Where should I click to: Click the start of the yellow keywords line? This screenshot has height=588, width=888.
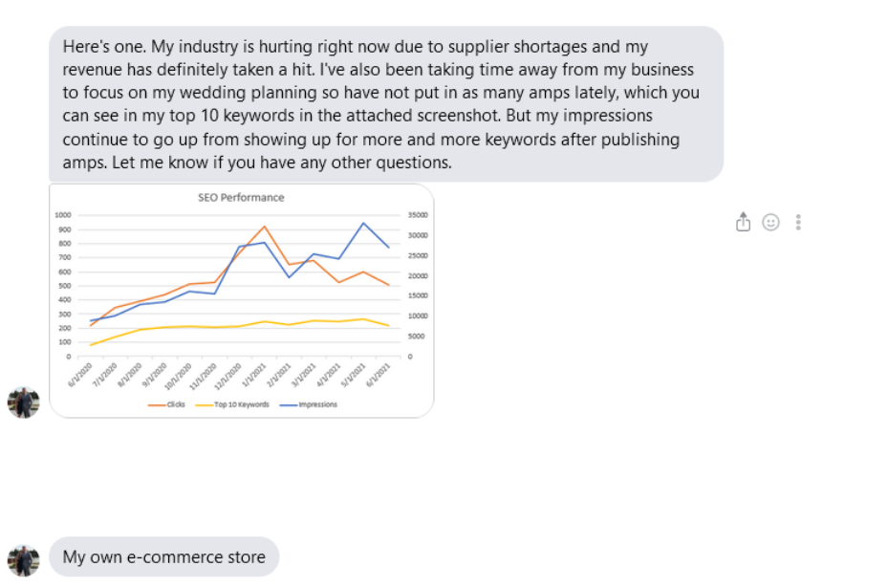tap(91, 344)
